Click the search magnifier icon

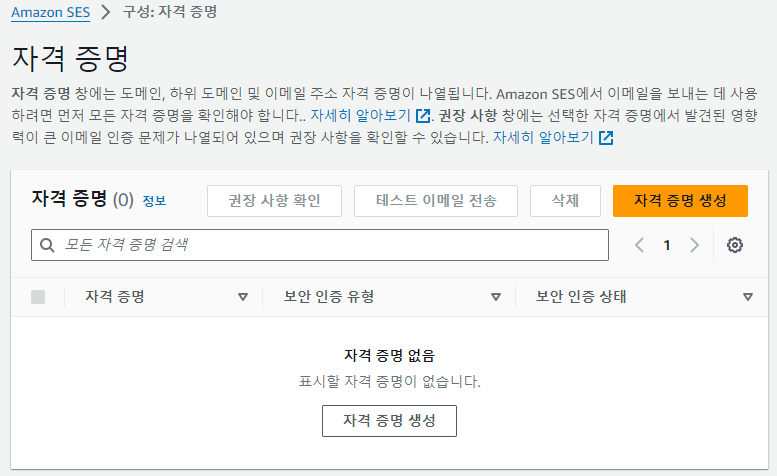(47, 245)
